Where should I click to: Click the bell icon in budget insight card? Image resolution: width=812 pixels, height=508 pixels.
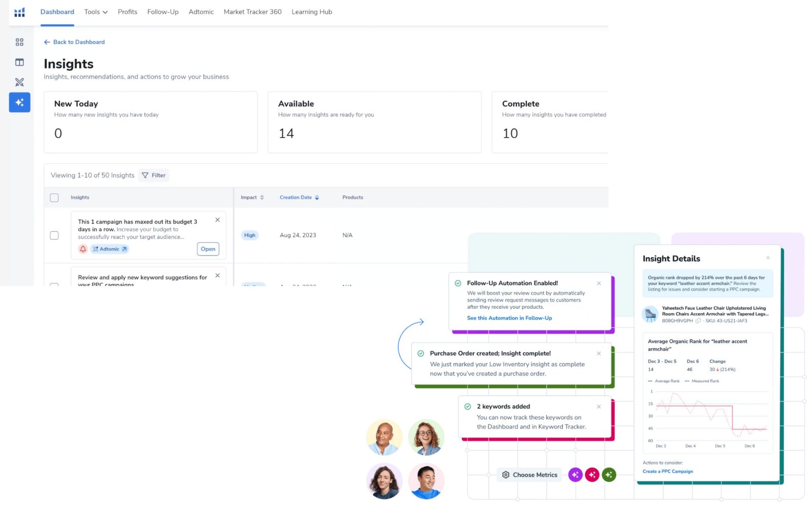click(x=83, y=249)
